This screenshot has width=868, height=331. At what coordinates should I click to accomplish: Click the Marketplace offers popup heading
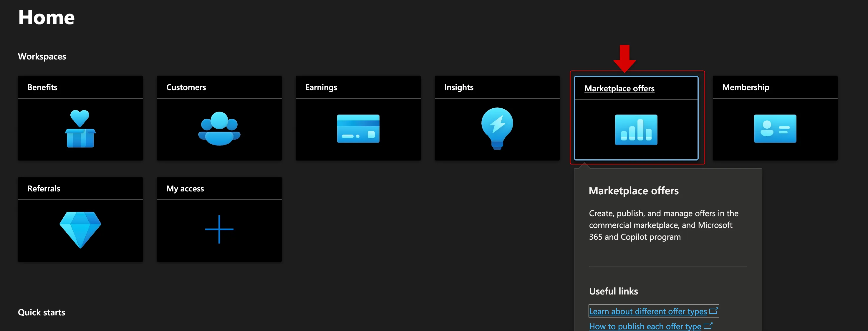tap(633, 191)
